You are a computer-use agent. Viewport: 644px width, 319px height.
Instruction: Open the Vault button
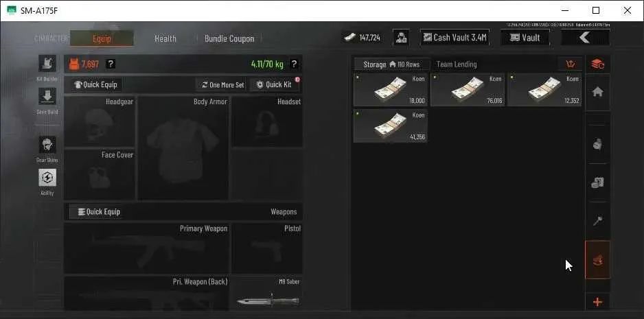coord(525,38)
